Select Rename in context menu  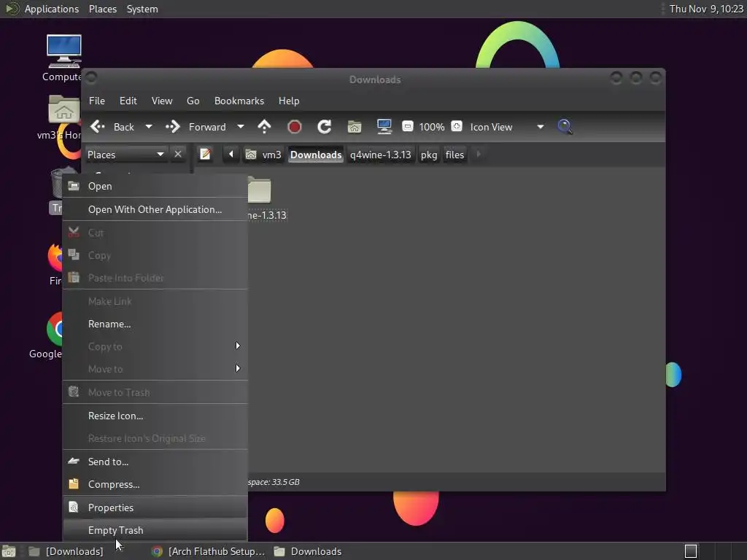click(x=155, y=324)
